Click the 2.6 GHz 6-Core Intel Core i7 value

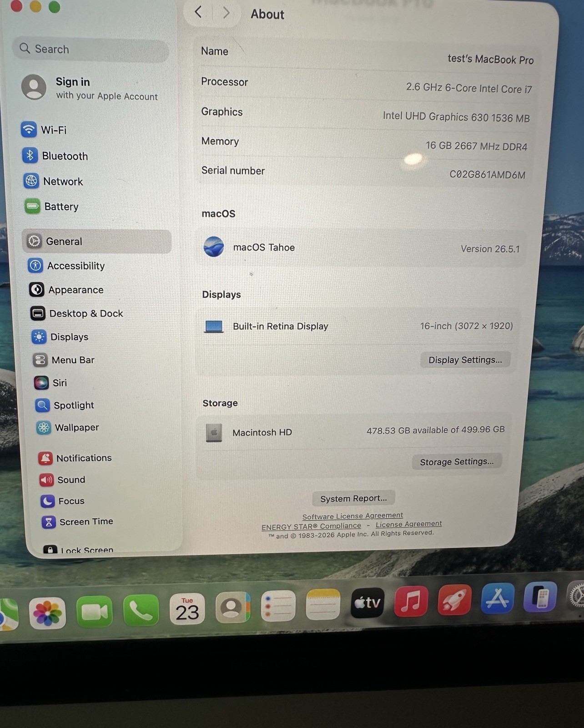click(469, 88)
